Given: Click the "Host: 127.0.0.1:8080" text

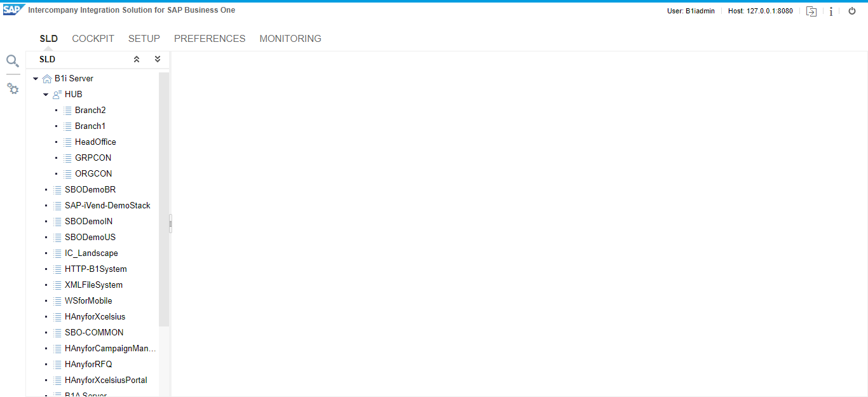Looking at the screenshot, I should coord(761,11).
